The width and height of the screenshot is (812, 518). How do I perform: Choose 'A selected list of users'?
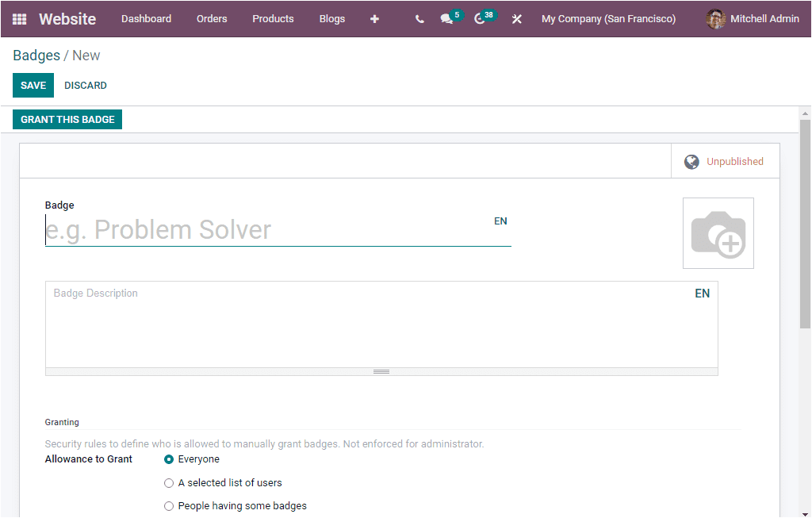coord(168,482)
